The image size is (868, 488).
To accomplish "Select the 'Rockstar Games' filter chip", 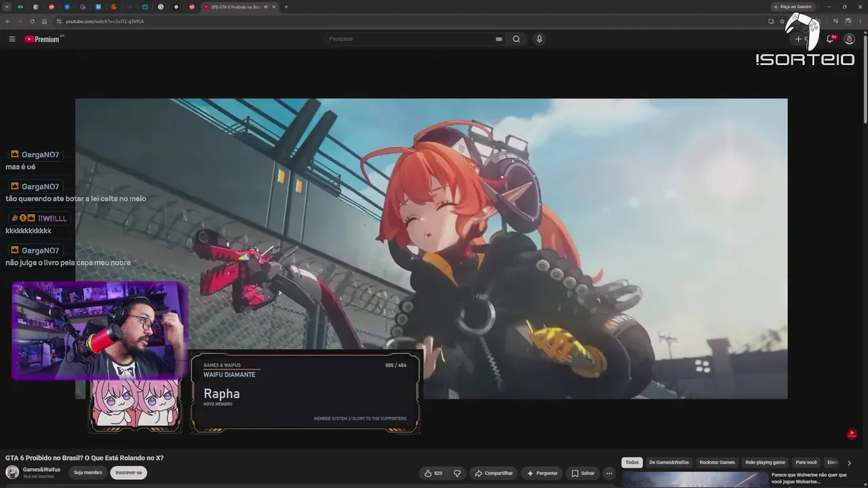I will (x=717, y=462).
